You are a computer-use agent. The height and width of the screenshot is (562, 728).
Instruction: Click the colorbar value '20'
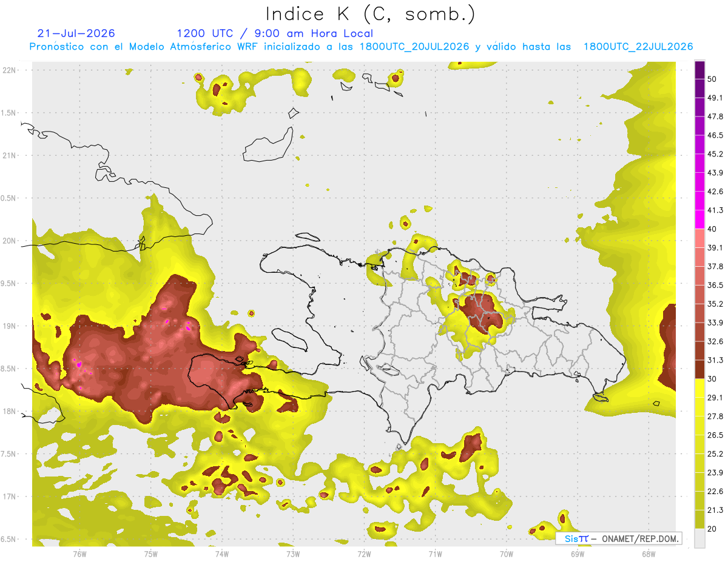click(x=713, y=529)
